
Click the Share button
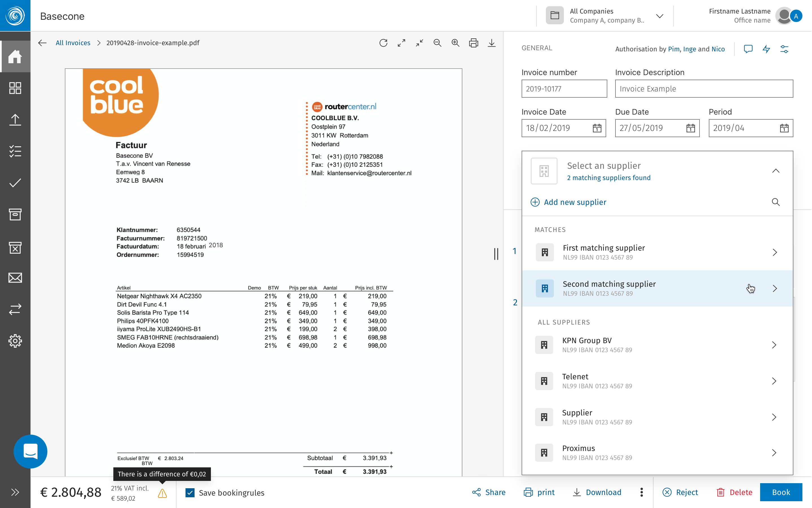tap(489, 492)
